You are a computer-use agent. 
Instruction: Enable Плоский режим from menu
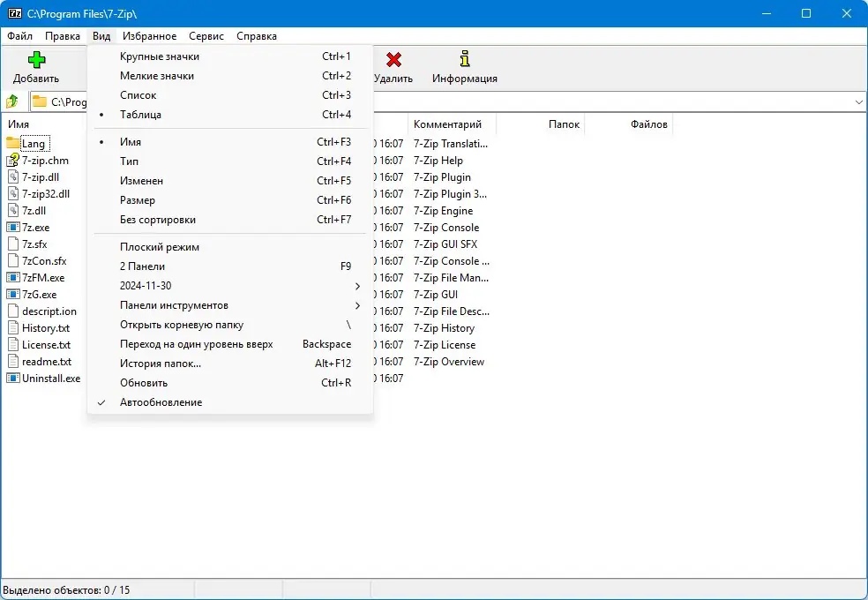click(x=229, y=247)
